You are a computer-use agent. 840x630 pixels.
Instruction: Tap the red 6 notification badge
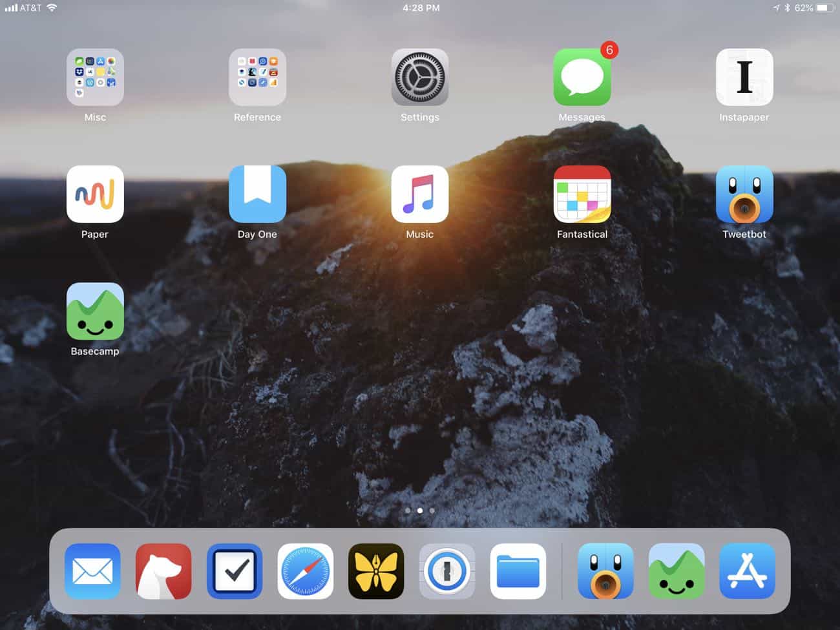click(609, 50)
